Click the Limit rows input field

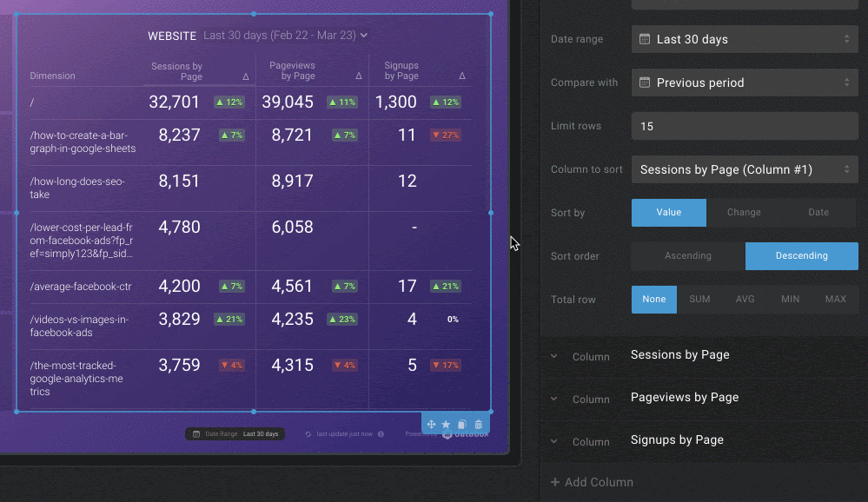(745, 126)
